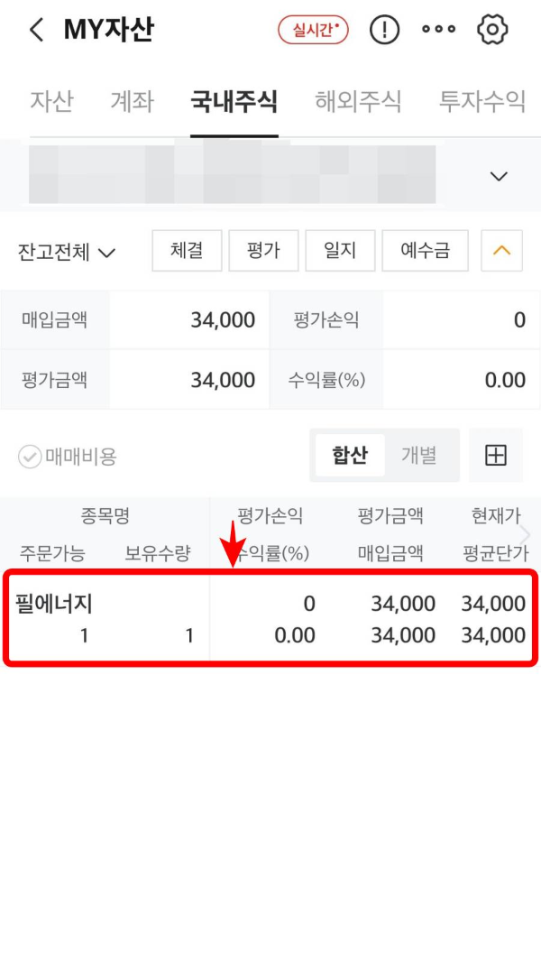Image resolution: width=541 pixels, height=980 pixels.
Task: Open the settings gear icon
Action: pos(492,29)
